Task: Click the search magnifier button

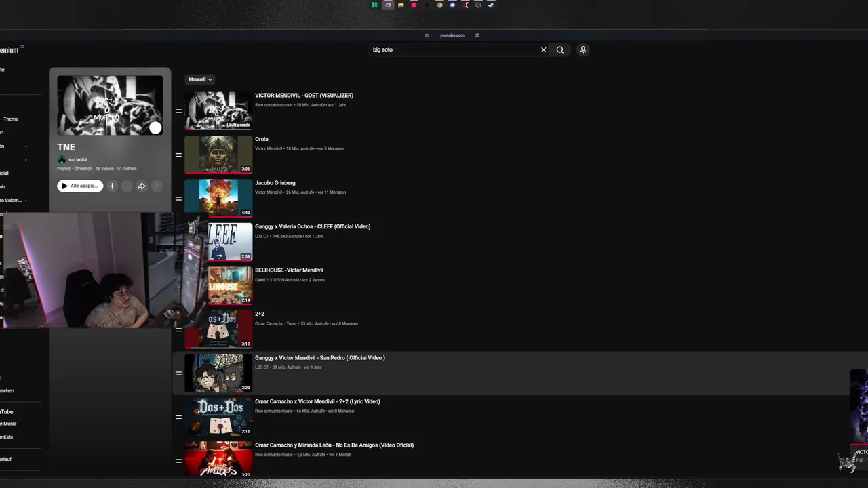Action: pos(559,49)
